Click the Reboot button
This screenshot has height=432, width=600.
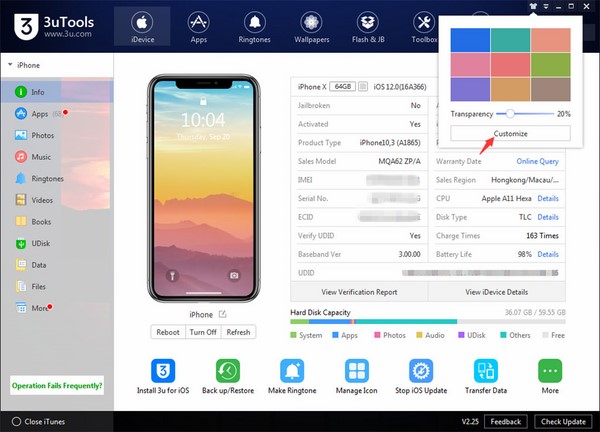[168, 332]
